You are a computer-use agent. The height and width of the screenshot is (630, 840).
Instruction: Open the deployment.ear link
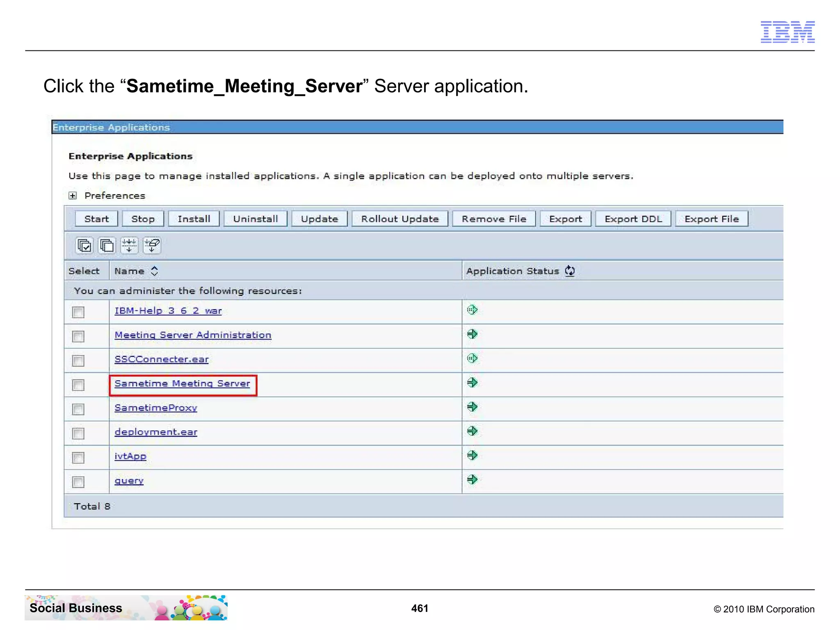tap(156, 432)
